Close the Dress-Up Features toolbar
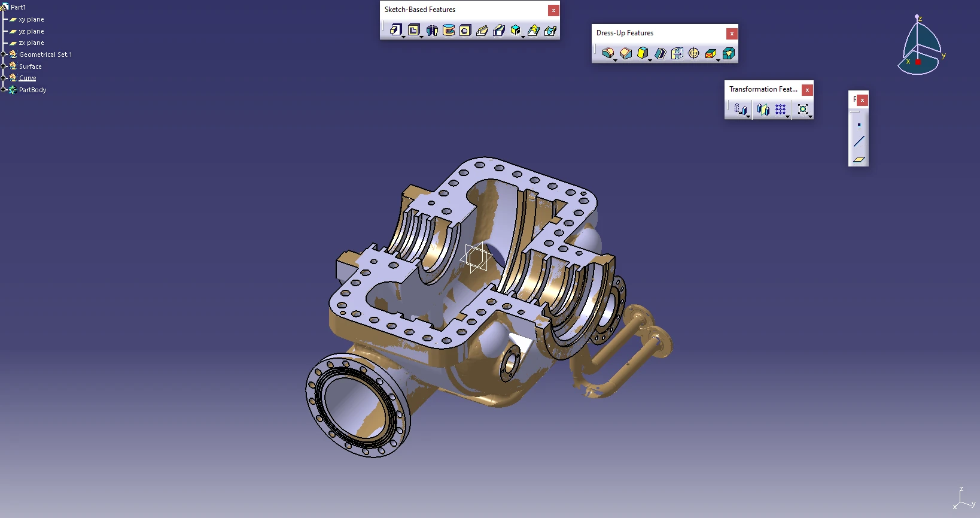 pyautogui.click(x=731, y=34)
